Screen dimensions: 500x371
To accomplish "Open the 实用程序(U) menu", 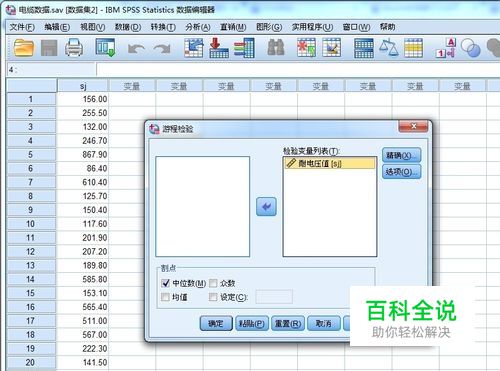I will (x=312, y=27).
